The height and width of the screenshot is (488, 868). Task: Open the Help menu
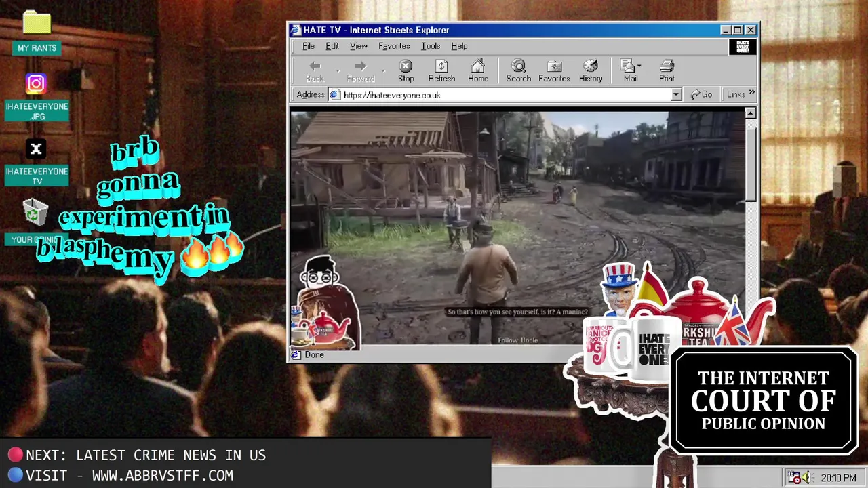click(459, 46)
